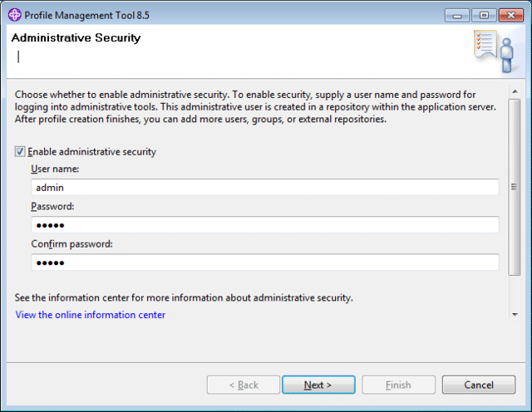Select the Confirm password field
Viewport: 532px width, 412px height.
[264, 262]
